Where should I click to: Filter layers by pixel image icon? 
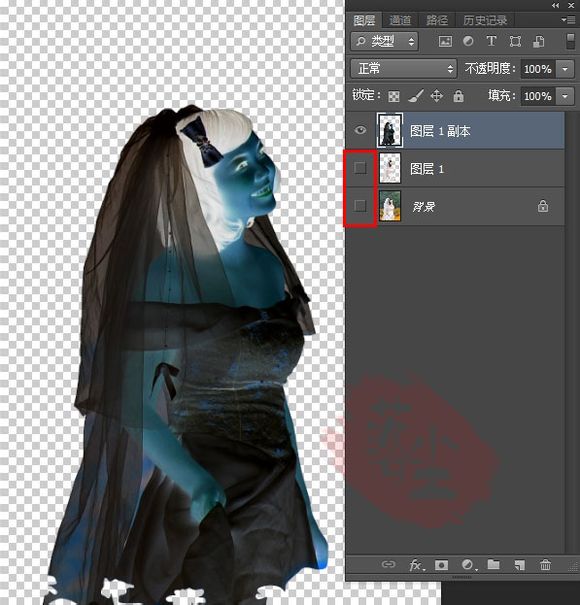point(445,41)
